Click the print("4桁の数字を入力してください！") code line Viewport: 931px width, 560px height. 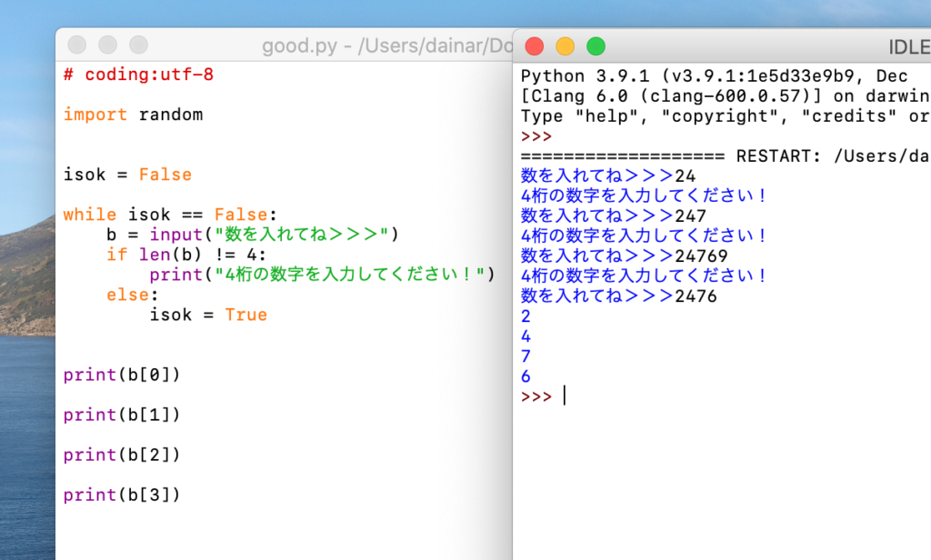click(323, 275)
